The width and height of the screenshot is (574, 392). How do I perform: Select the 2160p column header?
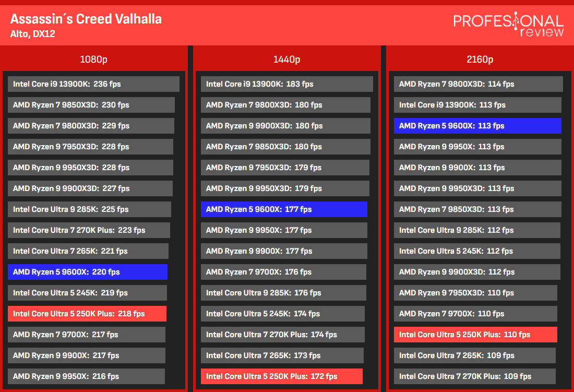coord(480,60)
